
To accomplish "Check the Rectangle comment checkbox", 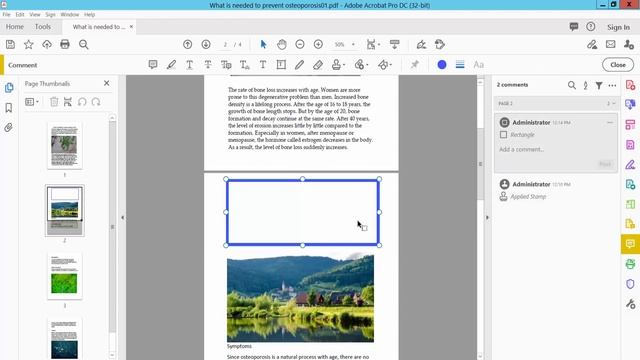I will [504, 135].
